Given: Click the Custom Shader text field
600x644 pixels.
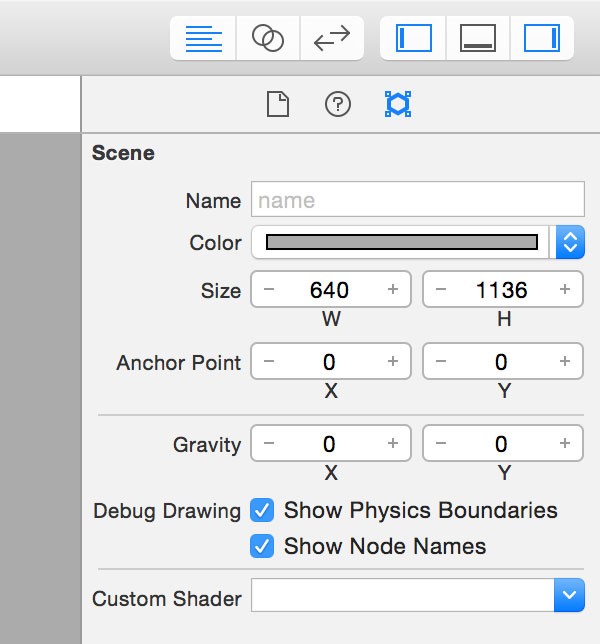Looking at the screenshot, I should click(x=402, y=595).
